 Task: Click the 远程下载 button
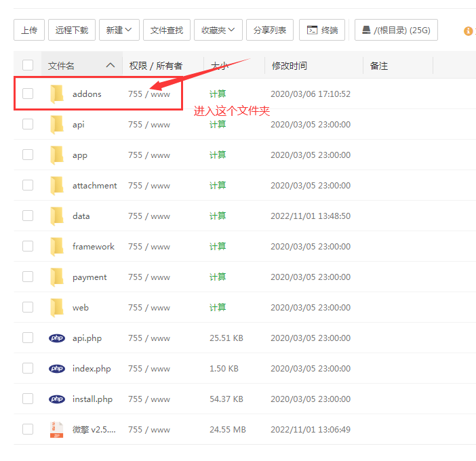pos(72,30)
